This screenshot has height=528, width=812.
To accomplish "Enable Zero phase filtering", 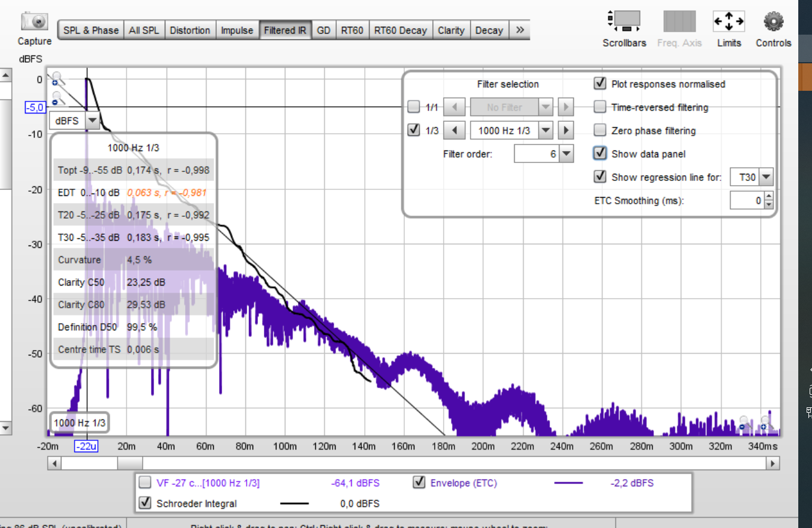I will coord(600,130).
